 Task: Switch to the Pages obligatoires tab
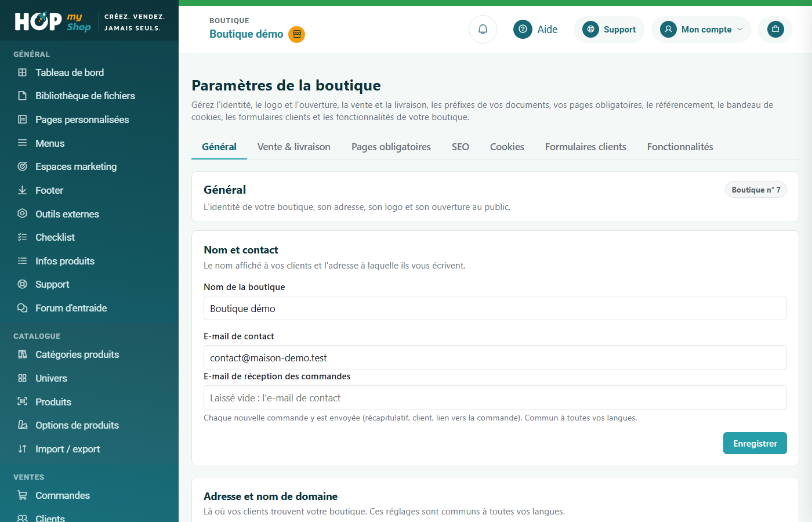(x=391, y=147)
